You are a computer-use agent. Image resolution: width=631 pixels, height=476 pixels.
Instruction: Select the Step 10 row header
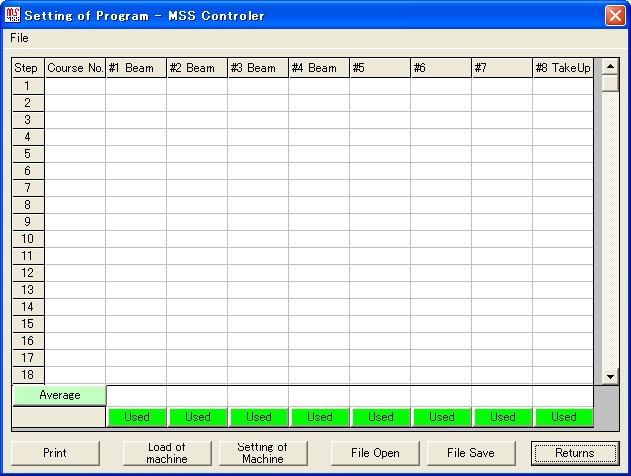[28, 239]
